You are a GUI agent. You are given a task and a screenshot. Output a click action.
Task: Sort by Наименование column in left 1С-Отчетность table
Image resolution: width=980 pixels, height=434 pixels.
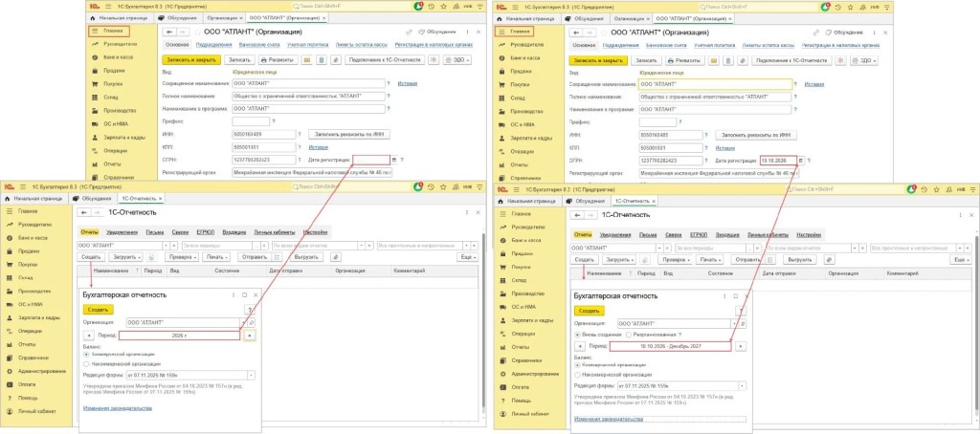click(x=109, y=271)
